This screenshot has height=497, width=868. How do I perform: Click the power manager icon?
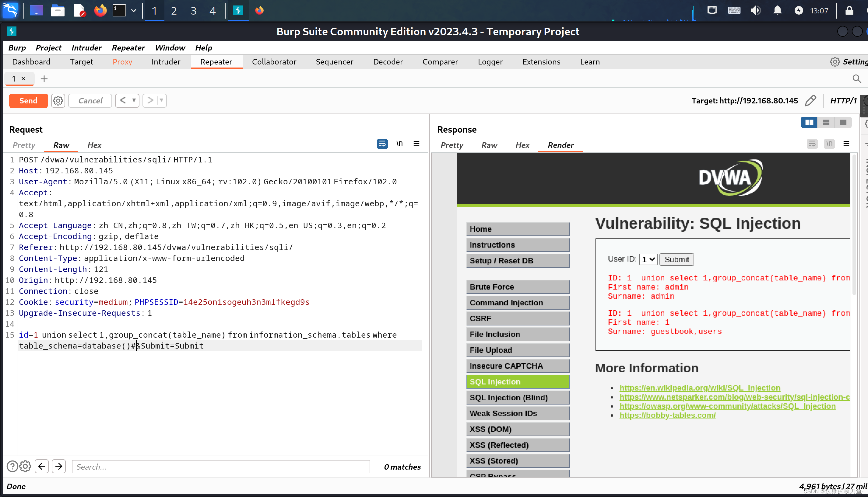point(799,10)
